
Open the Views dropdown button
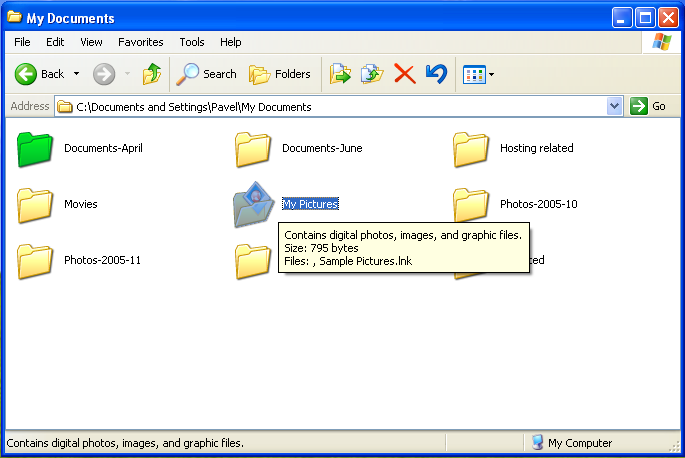(x=478, y=74)
